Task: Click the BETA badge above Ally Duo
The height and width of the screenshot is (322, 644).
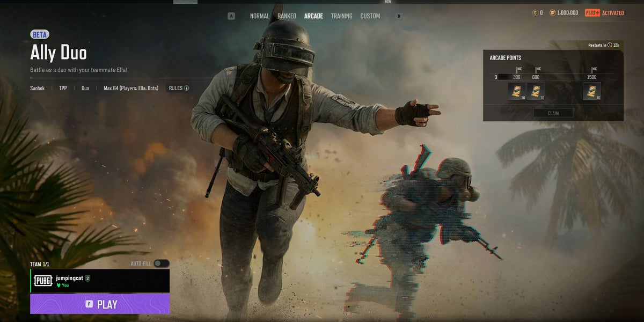Action: point(40,34)
